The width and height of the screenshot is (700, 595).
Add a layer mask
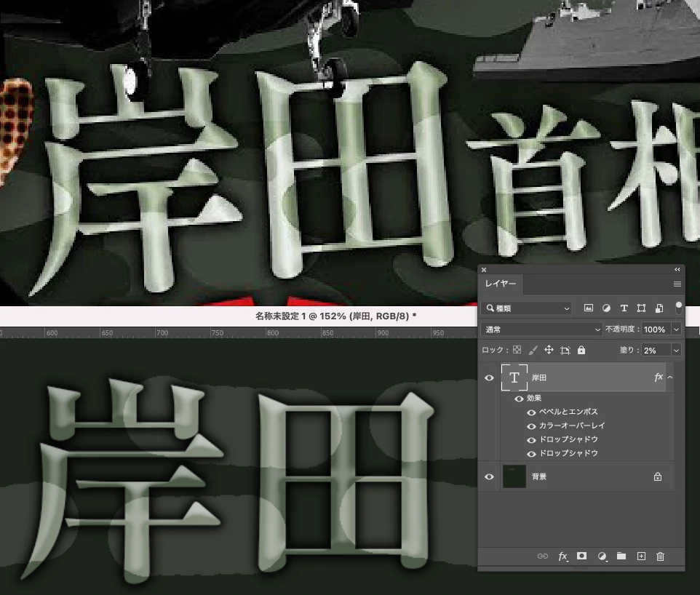click(581, 556)
